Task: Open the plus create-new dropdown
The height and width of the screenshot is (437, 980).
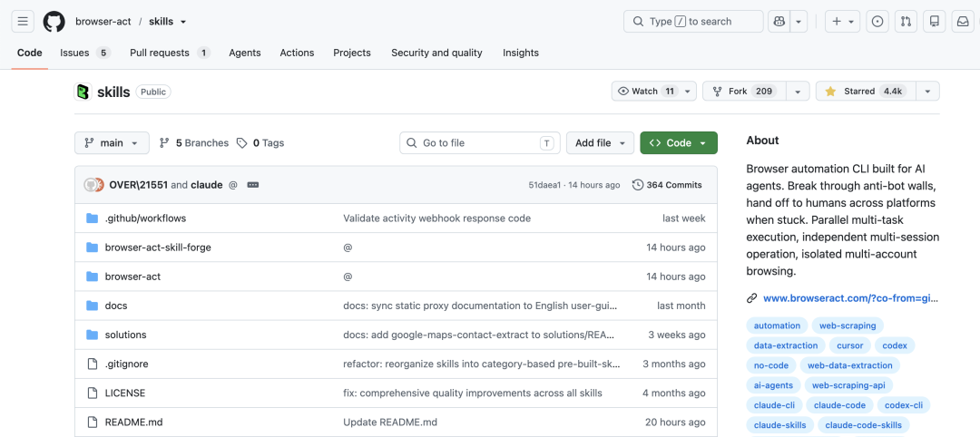Action: 842,21
